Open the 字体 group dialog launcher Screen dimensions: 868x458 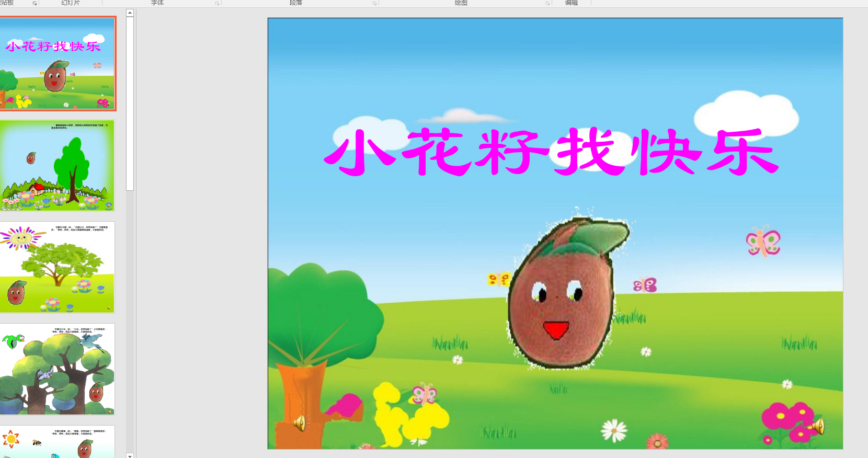218,3
